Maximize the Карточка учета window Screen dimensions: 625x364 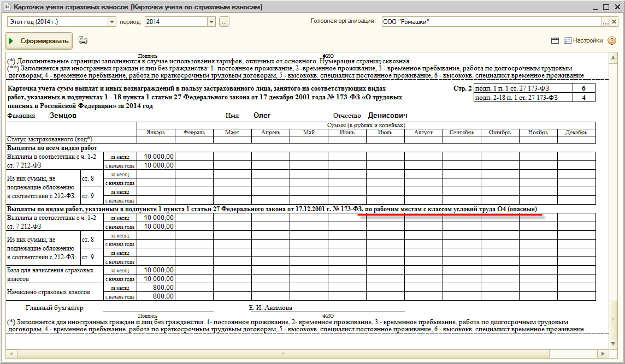[606, 7]
